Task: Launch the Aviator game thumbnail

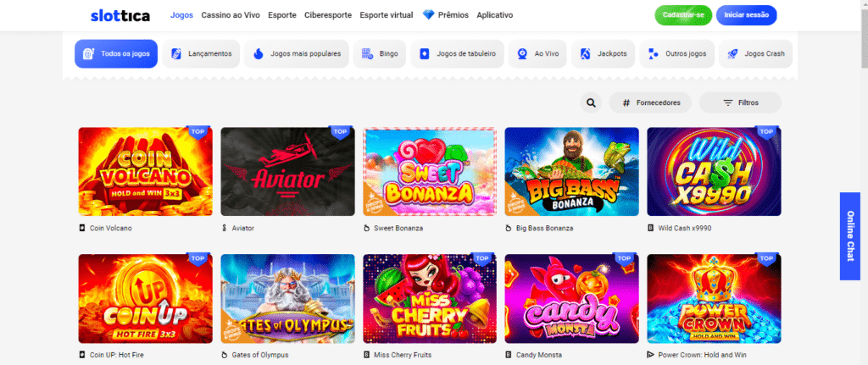Action: (288, 171)
